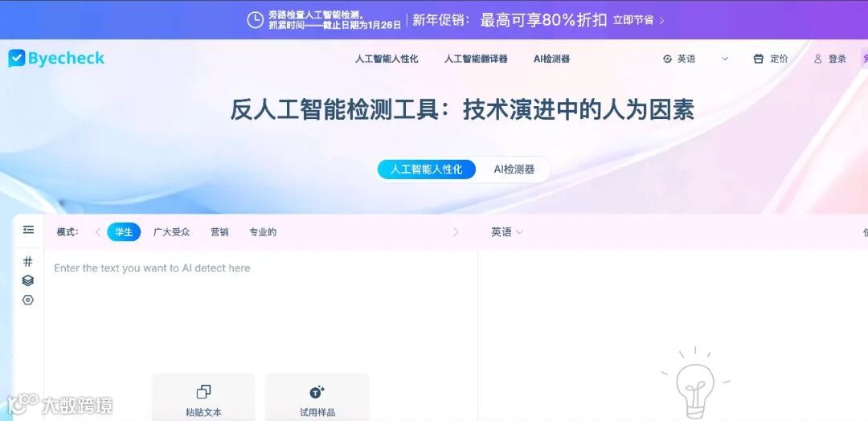Open the 英语 output language dropdown
This screenshot has width=868, height=421.
(506, 232)
